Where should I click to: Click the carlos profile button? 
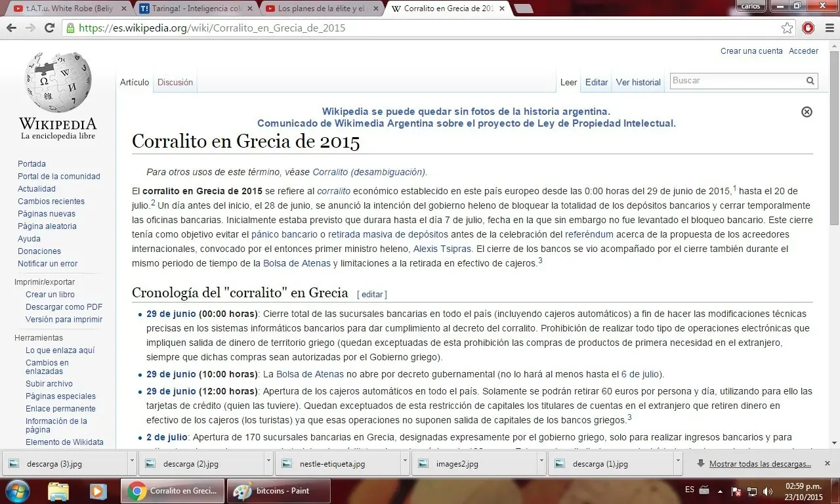click(x=750, y=6)
